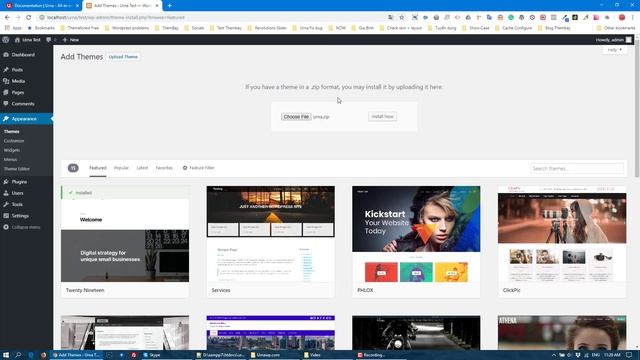Viewport: 640px width, 360px height.
Task: Open Widgets submenu under Appearance
Action: coord(11,150)
